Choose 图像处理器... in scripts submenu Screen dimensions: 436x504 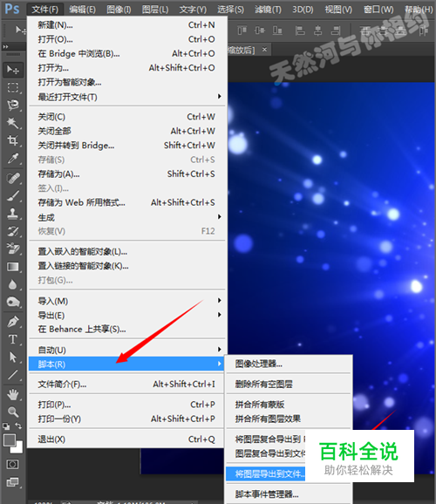(x=289, y=364)
